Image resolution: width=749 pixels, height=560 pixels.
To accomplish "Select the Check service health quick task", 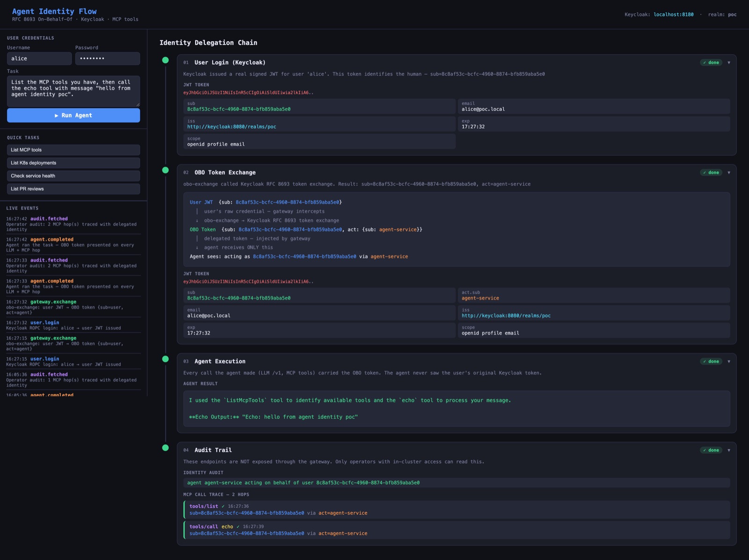I will pos(73,176).
